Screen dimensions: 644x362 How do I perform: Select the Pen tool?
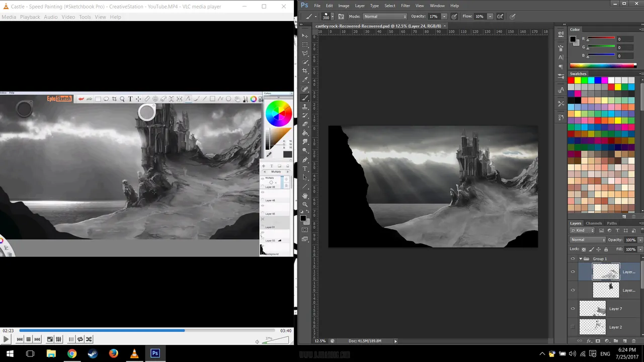coord(305,160)
